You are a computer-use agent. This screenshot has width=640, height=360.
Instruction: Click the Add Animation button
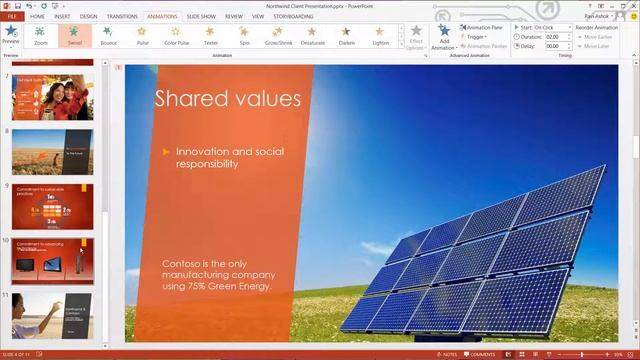click(444, 37)
